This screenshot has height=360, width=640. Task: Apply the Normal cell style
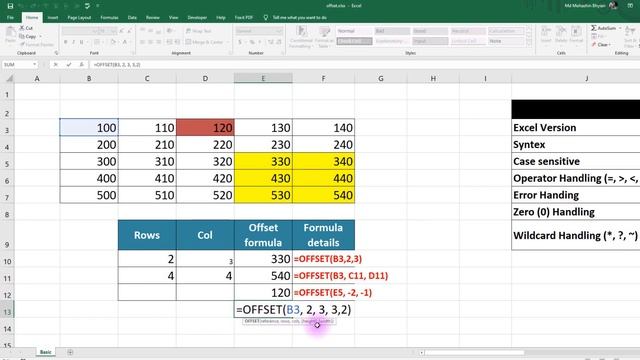click(354, 31)
